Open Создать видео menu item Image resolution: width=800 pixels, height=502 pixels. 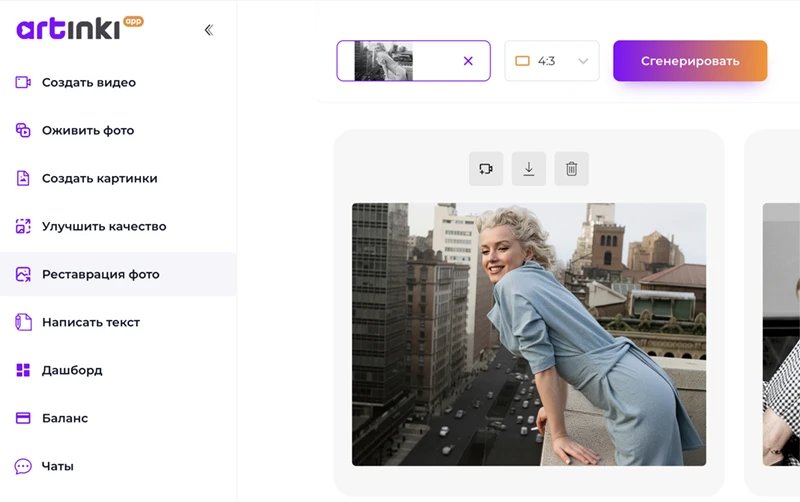point(89,83)
